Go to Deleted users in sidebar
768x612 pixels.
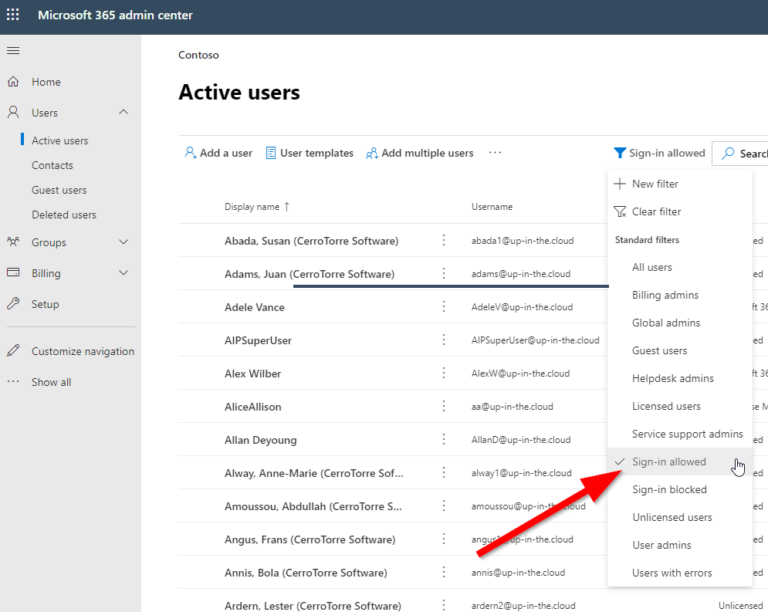click(x=64, y=214)
